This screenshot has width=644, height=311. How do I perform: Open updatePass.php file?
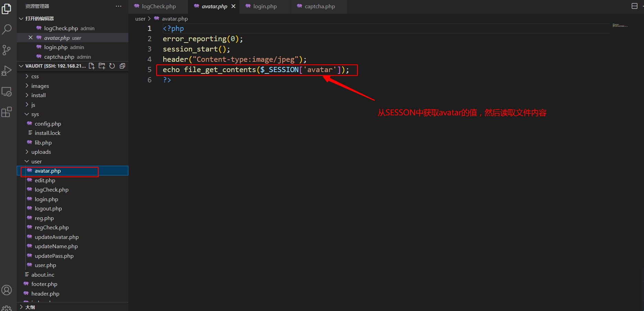pos(72,256)
